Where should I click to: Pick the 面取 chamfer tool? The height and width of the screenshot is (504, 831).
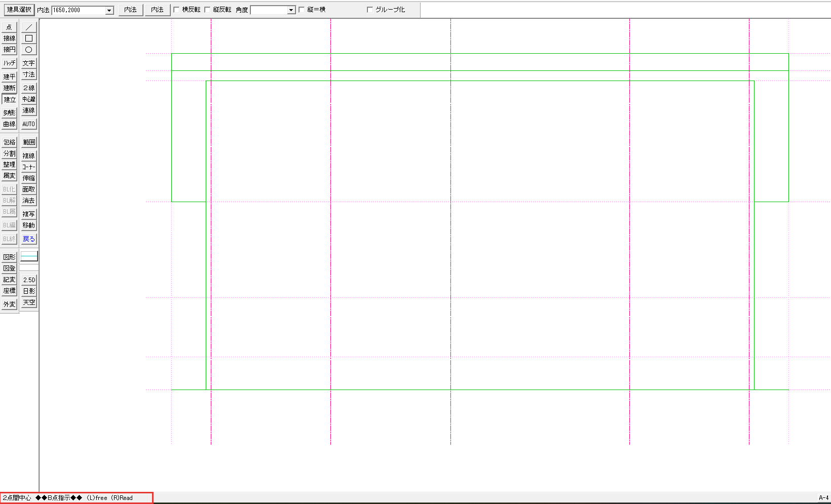point(29,189)
